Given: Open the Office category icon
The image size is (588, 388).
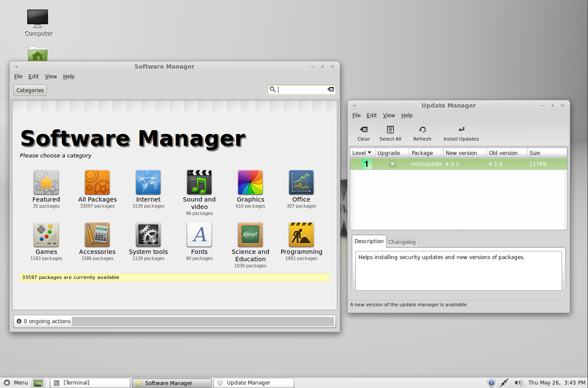Looking at the screenshot, I should 301,183.
